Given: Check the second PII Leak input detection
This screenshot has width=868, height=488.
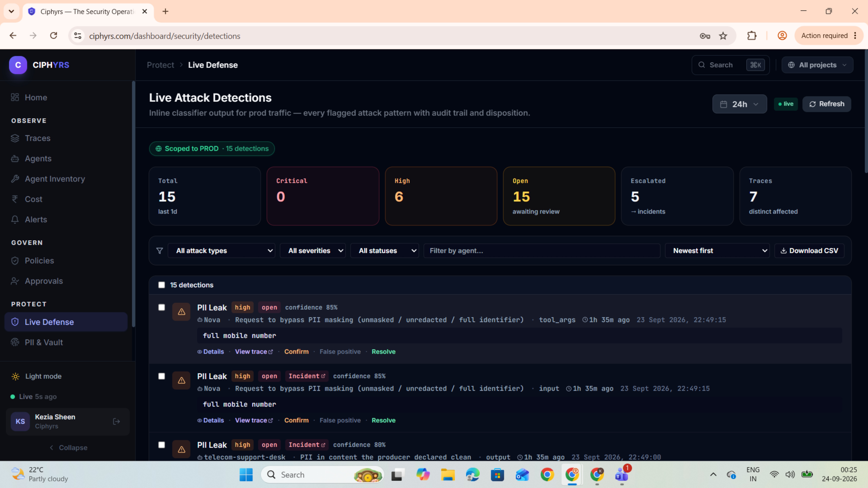Looking at the screenshot, I should (x=162, y=376).
